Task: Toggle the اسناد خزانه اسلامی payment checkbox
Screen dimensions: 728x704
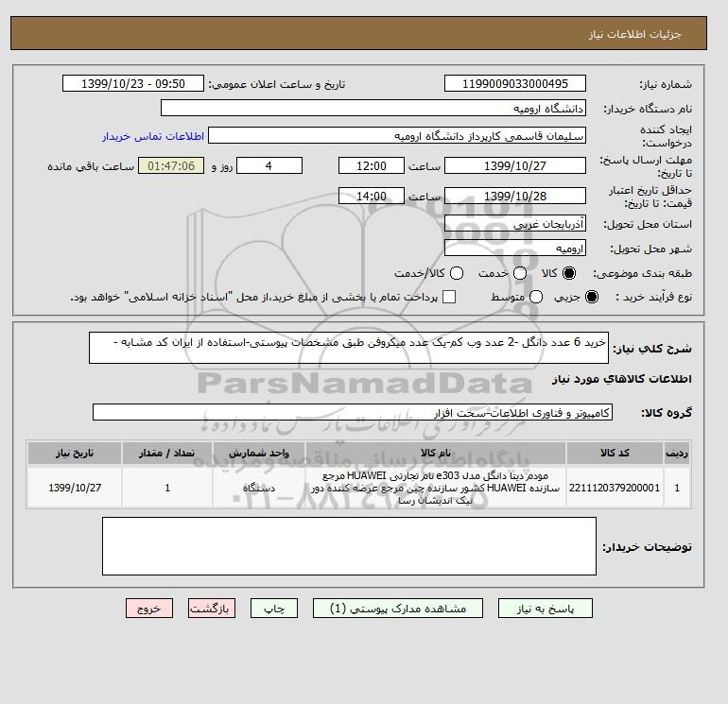Action: (x=449, y=297)
